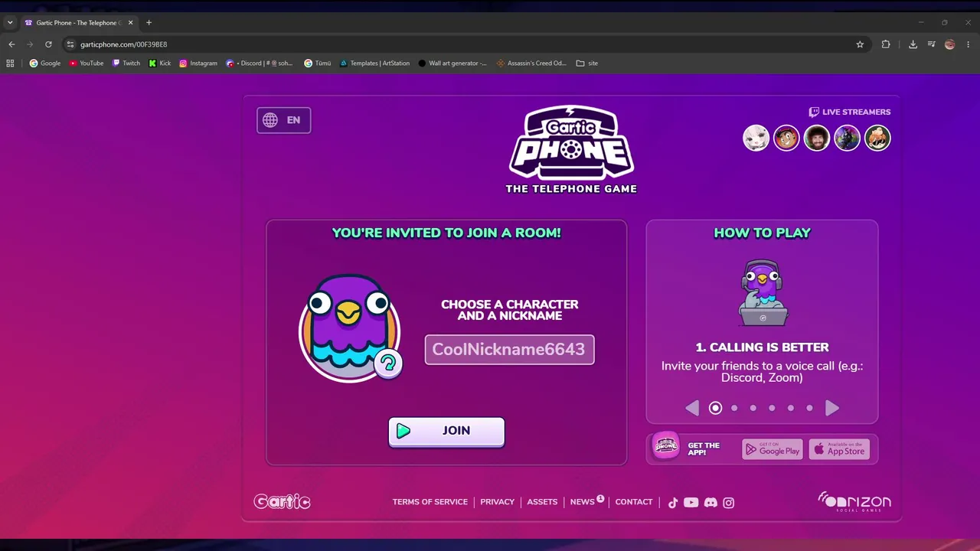Image resolution: width=980 pixels, height=551 pixels.
Task: Click the character randomize badge on the avatar
Action: (x=388, y=364)
